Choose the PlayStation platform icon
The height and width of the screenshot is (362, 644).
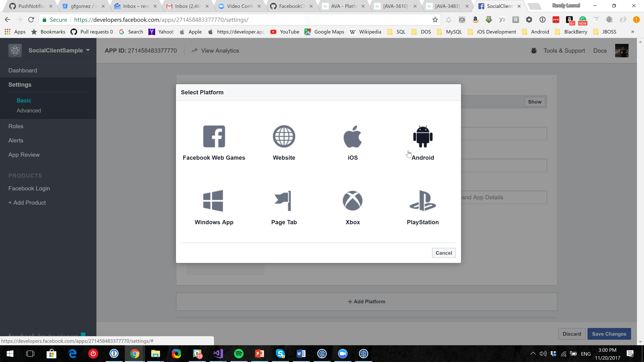coord(422,201)
